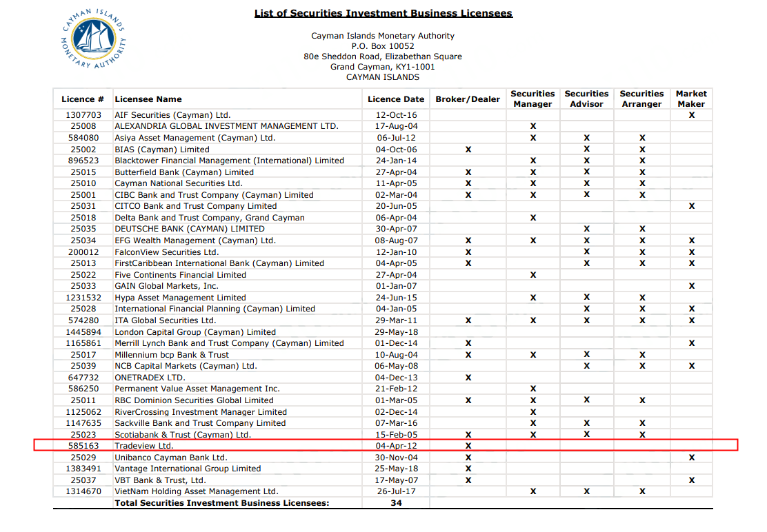Select 'Unibanco Cayman Bank Ltd.' name

[171, 458]
